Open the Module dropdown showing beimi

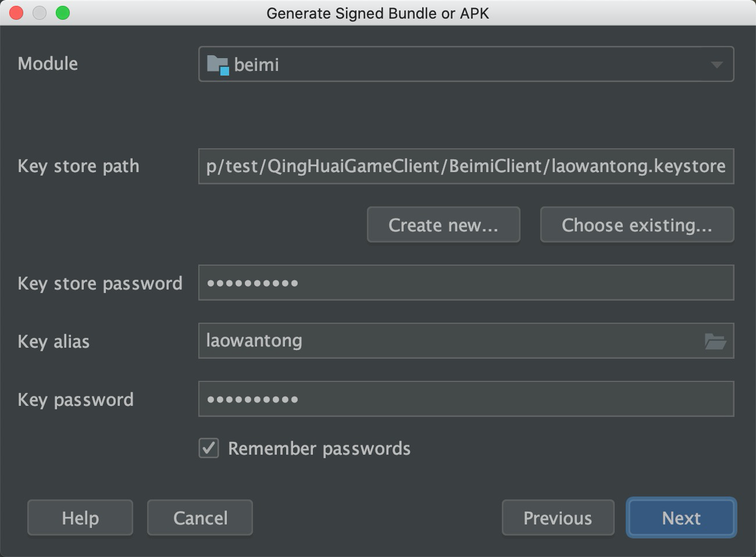pos(466,64)
